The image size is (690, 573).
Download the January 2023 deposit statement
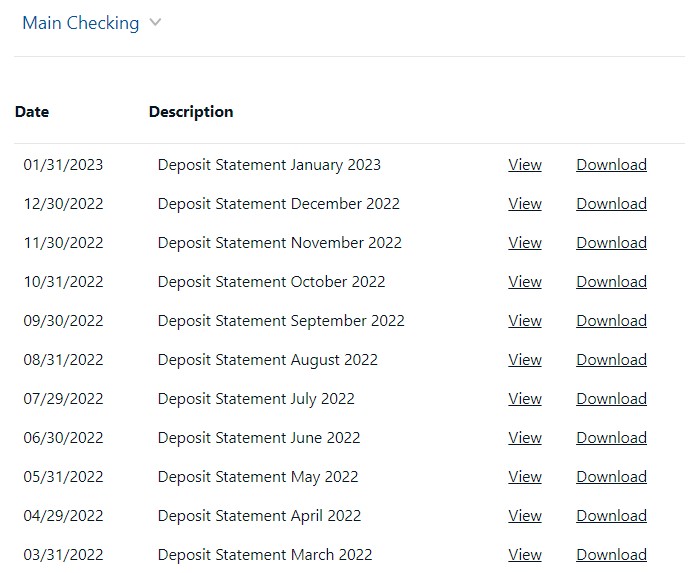pyautogui.click(x=611, y=165)
